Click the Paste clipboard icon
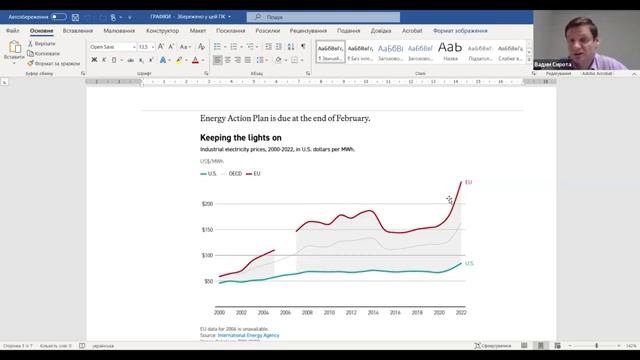640x360 pixels. point(14,47)
